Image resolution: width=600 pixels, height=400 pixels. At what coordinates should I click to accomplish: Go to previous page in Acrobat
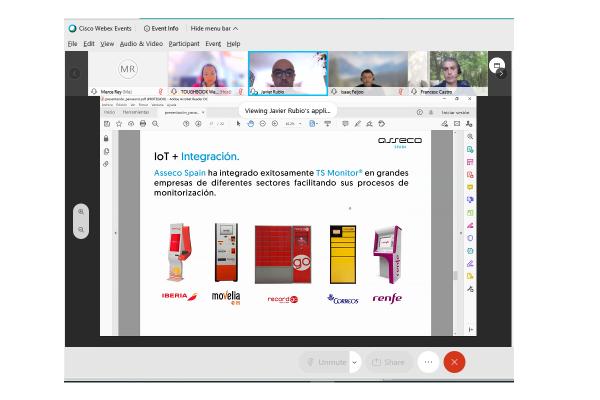pos(186,124)
